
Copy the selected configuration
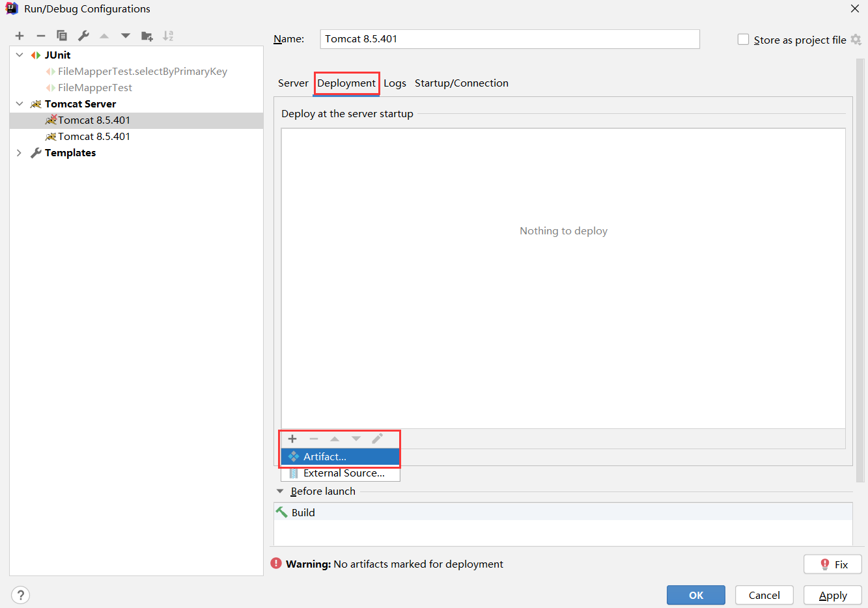coord(62,36)
